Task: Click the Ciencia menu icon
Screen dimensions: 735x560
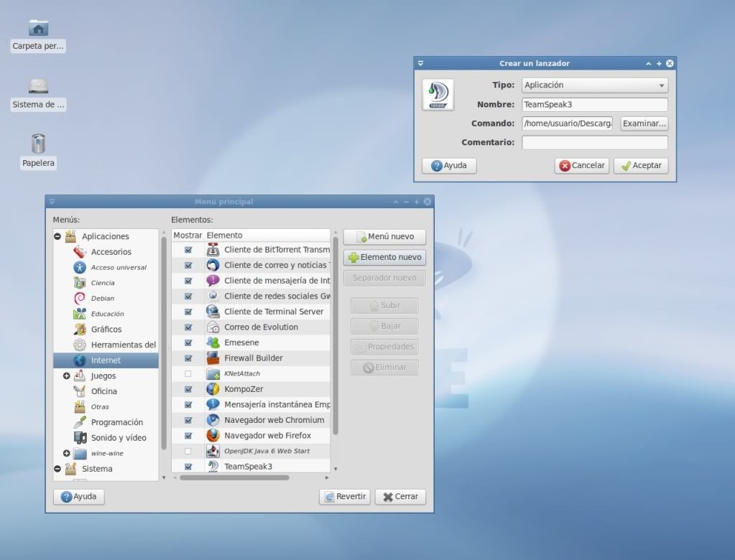Action: (x=80, y=283)
